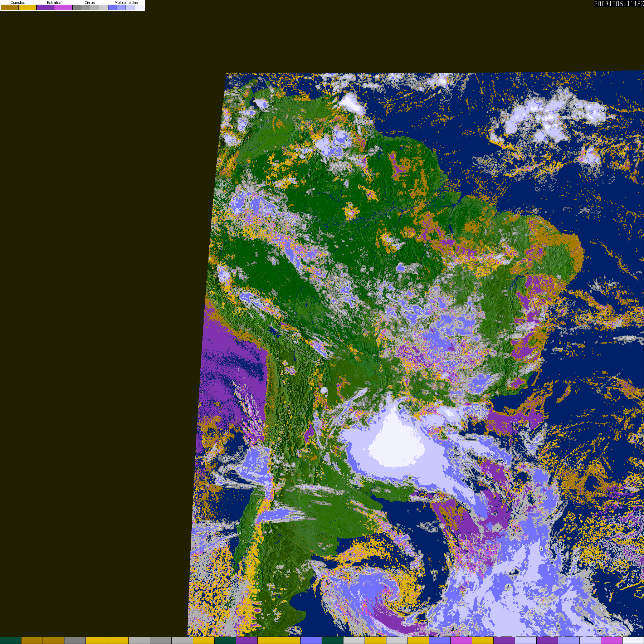Pick the lightest gray Cirros legend swatch

(x=103, y=7)
